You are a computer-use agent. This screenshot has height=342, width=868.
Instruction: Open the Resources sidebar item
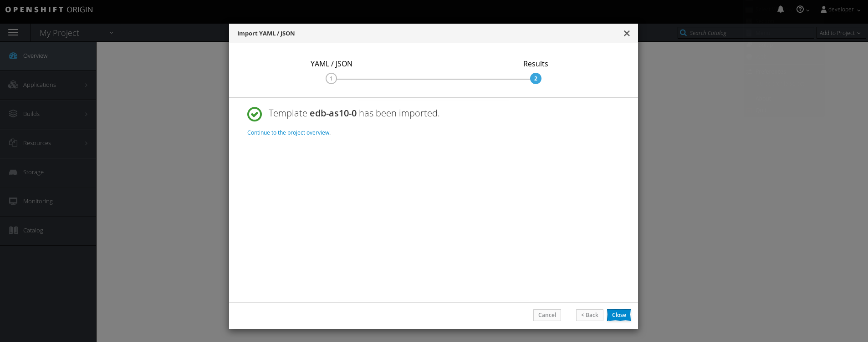tap(48, 143)
